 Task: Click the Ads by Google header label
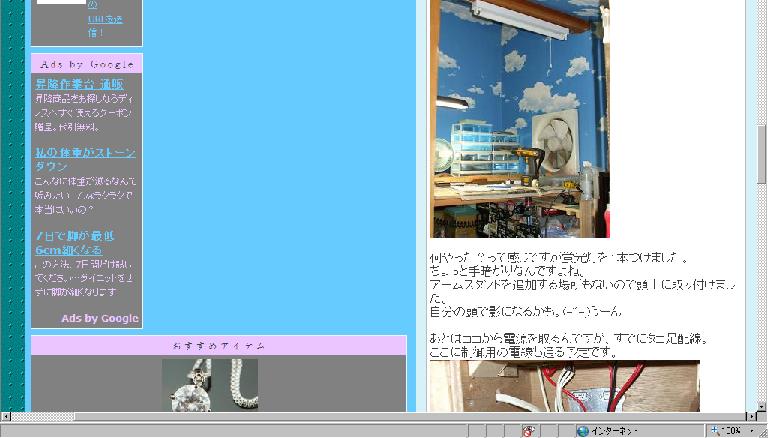[x=87, y=64]
